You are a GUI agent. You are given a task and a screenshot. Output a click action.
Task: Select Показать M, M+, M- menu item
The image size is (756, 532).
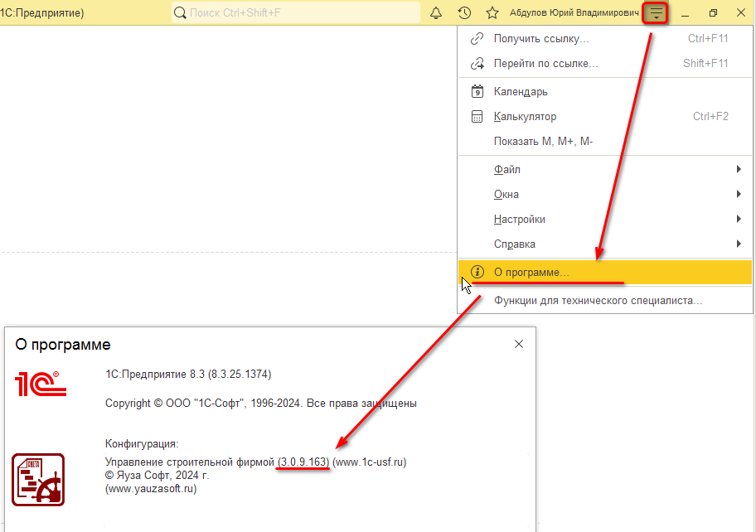point(543,142)
